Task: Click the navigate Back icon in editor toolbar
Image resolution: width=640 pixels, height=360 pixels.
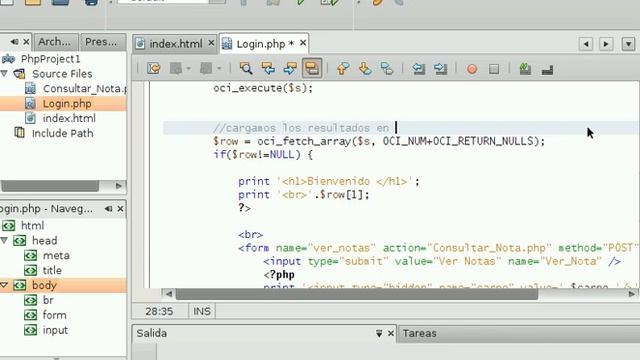Action: [176, 69]
